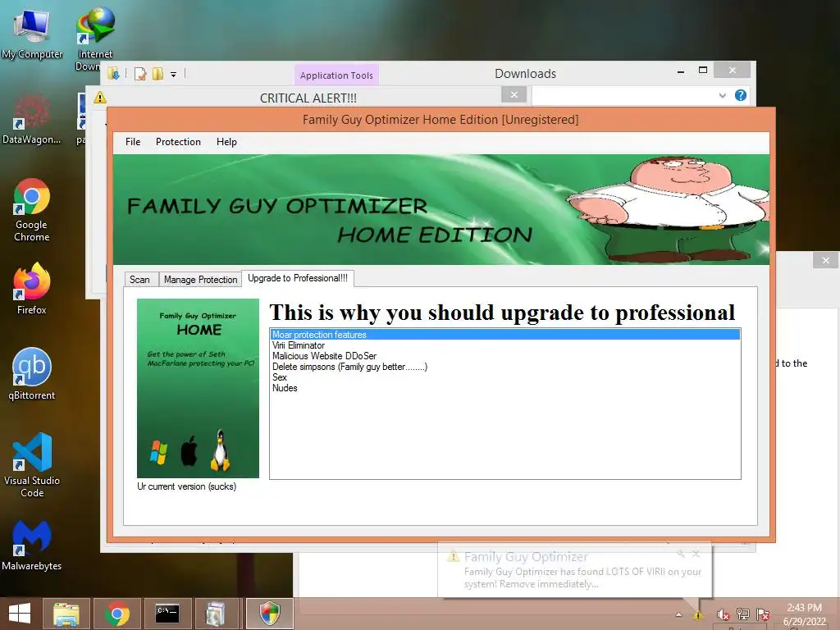The width and height of the screenshot is (840, 630).
Task: Select 'Nudes' list entry
Action: (505, 388)
